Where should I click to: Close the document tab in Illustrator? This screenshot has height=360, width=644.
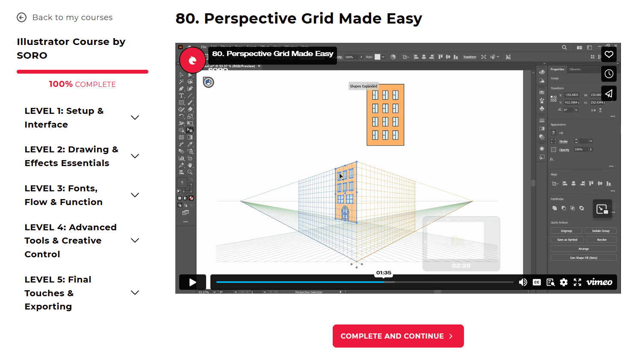[259, 66]
